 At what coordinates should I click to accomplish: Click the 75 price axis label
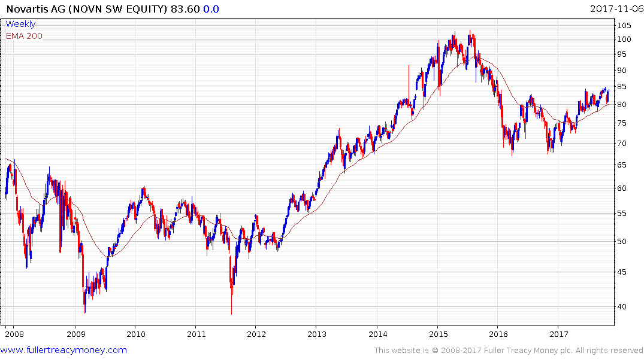(622, 123)
